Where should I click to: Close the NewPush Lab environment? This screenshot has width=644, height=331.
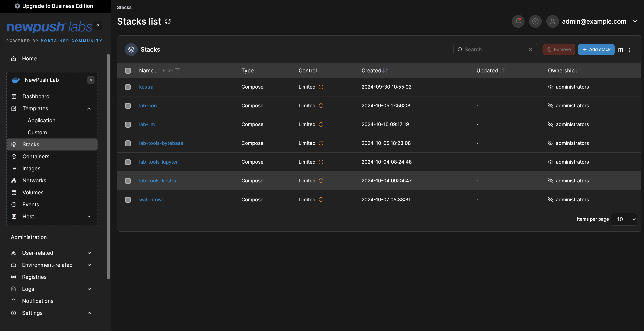tap(91, 80)
